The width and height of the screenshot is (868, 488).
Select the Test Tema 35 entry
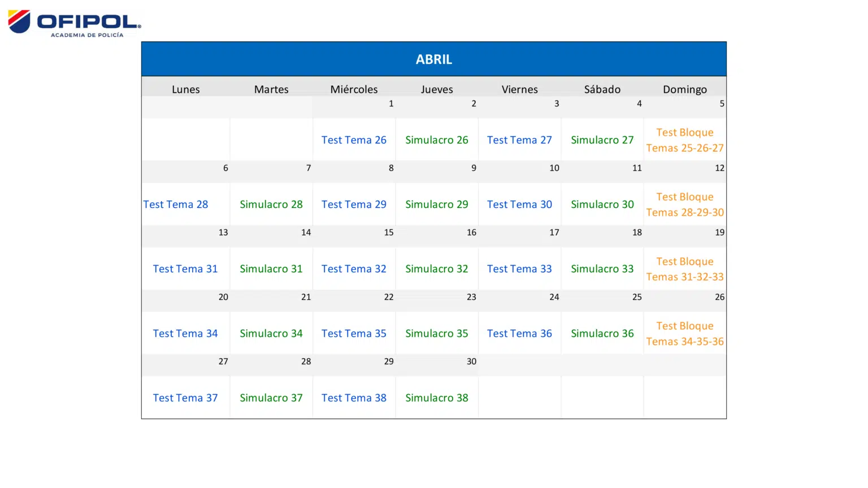354,333
